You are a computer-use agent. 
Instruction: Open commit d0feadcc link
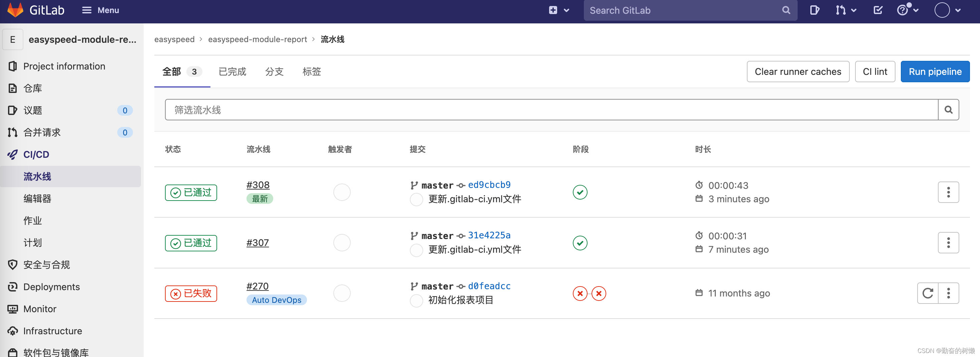point(489,286)
